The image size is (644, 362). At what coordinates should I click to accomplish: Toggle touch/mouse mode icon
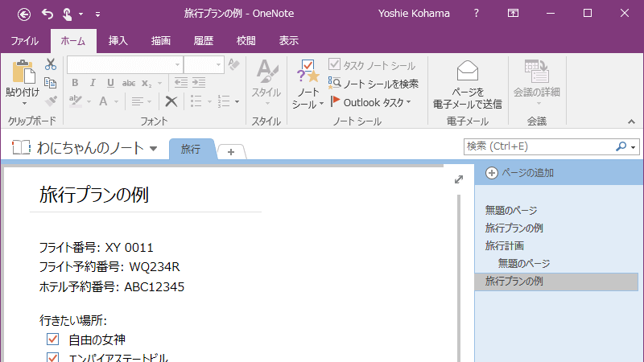(x=67, y=14)
